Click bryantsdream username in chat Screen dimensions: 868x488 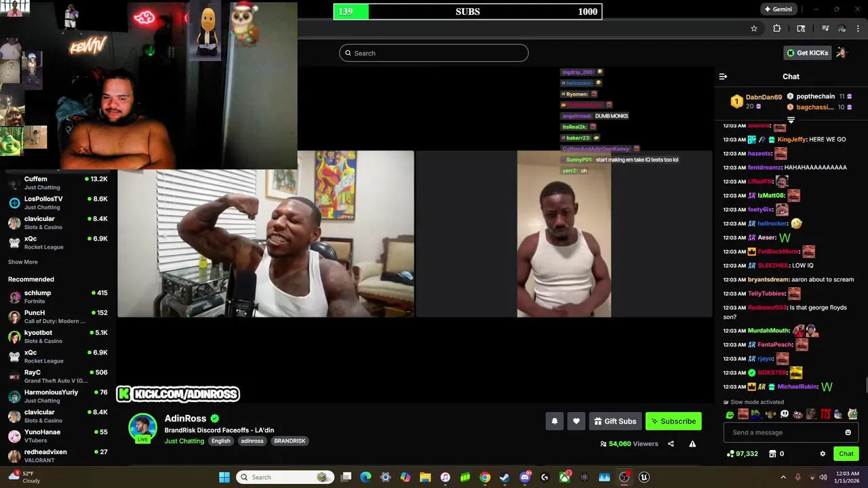pyautogui.click(x=768, y=279)
